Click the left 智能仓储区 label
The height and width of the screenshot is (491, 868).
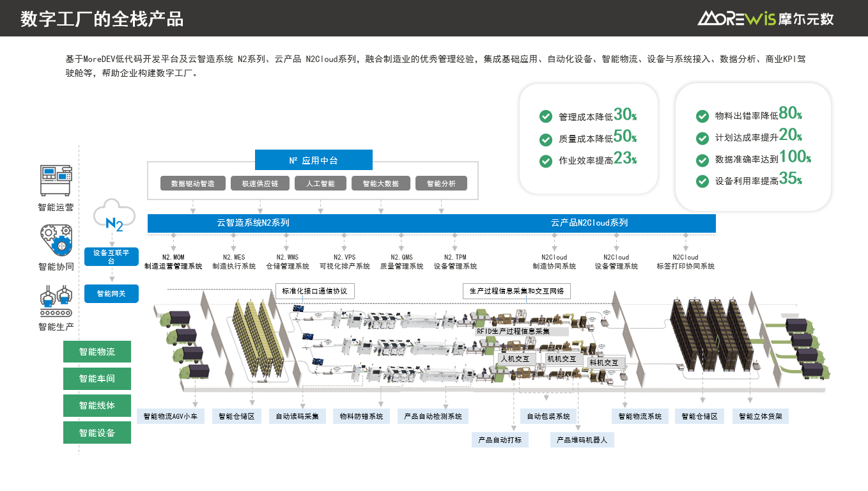pos(236,416)
